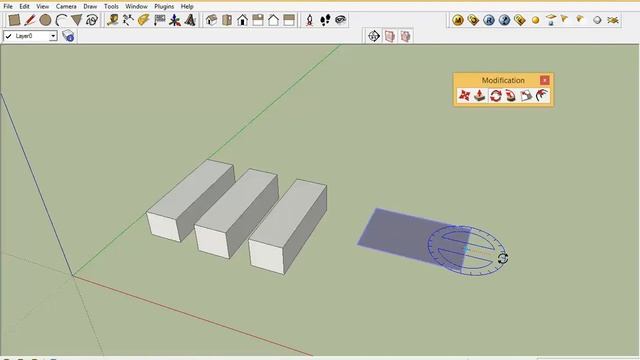This screenshot has height=360, width=640.
Task: Click the yellow sphere plugin icon
Action: 536,20
